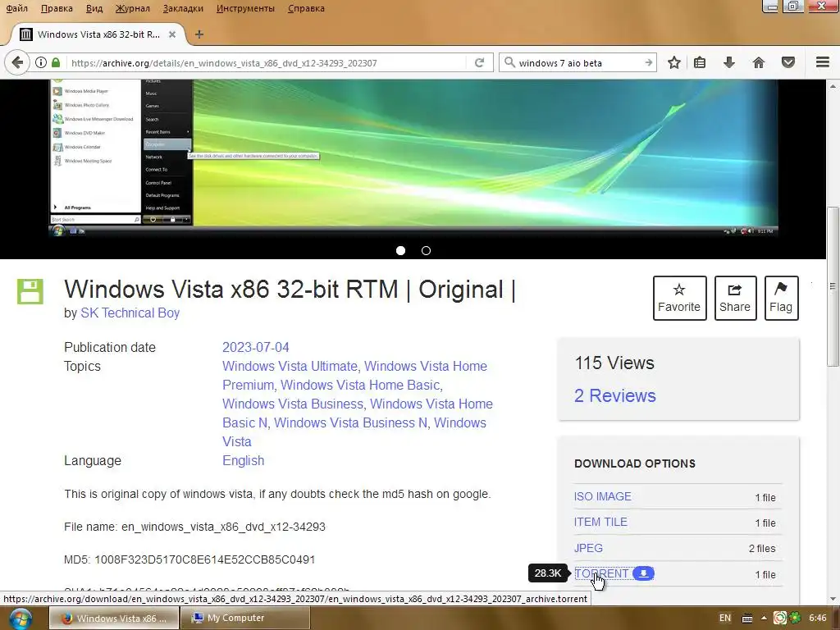Bookmark this page with the star icon
Viewport: 840px width, 630px height.
coord(674,62)
